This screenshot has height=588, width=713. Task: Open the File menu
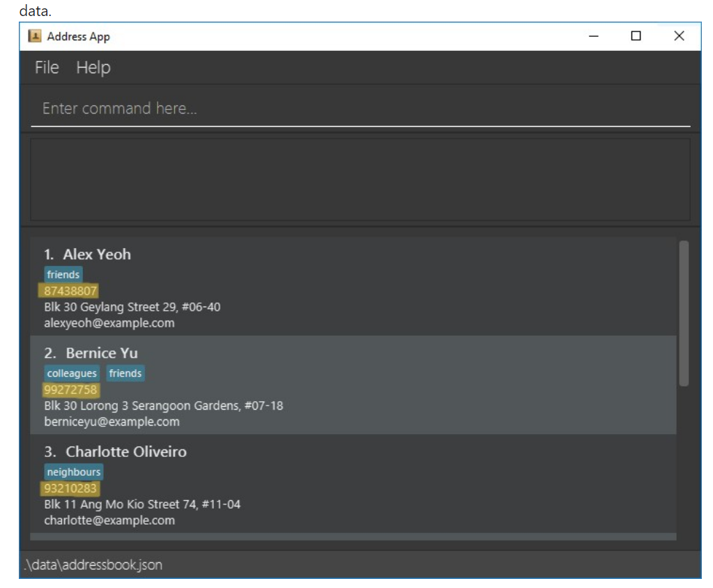[x=47, y=68]
